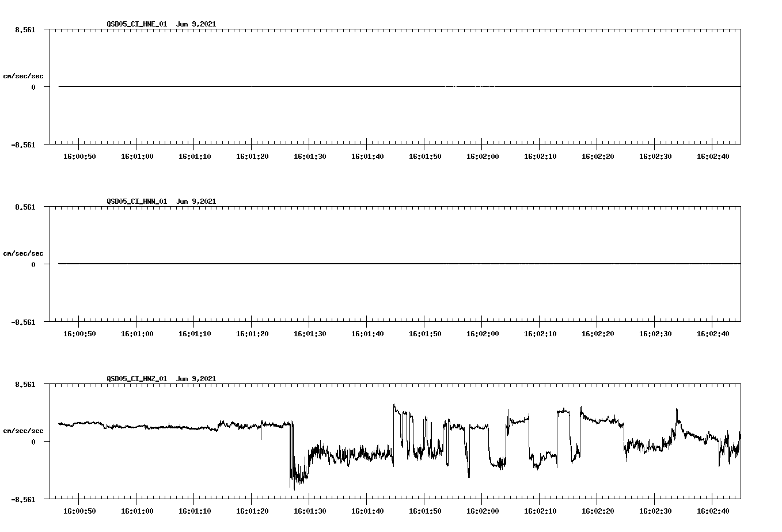Click the 8.561 upper limit on HNE plot
This screenshot has width=782, height=532.
tap(25, 29)
